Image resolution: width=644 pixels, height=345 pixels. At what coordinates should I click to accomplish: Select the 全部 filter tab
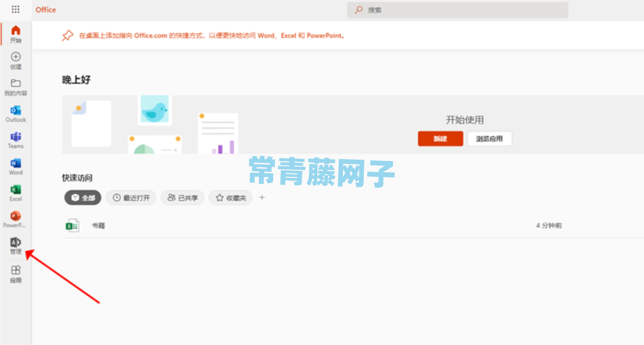click(x=82, y=198)
